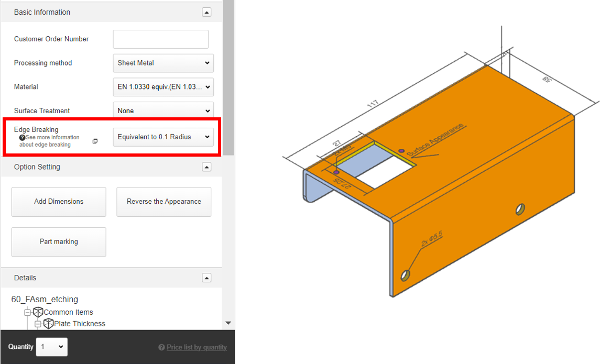Select the Plate Thickness cube icon
Image resolution: width=610 pixels, height=364 pixels.
(x=48, y=323)
